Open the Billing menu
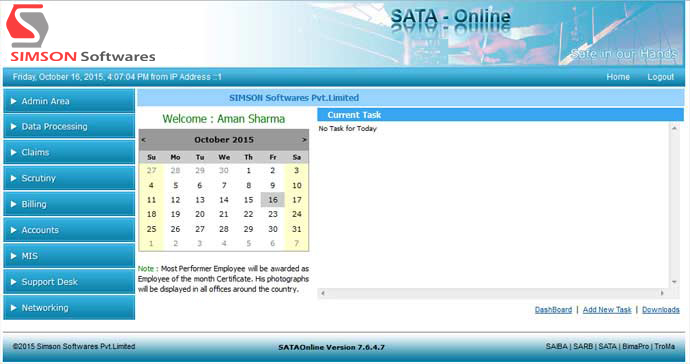 [69, 204]
